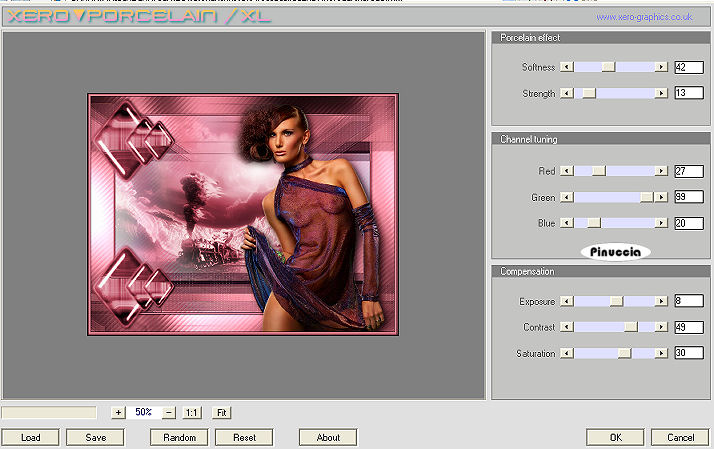Increase Strength with the right arrow
The height and width of the screenshot is (449, 714).
661,93
